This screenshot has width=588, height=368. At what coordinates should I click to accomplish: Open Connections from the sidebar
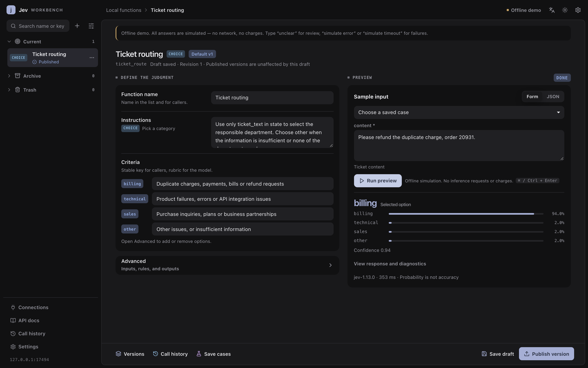(x=29, y=307)
